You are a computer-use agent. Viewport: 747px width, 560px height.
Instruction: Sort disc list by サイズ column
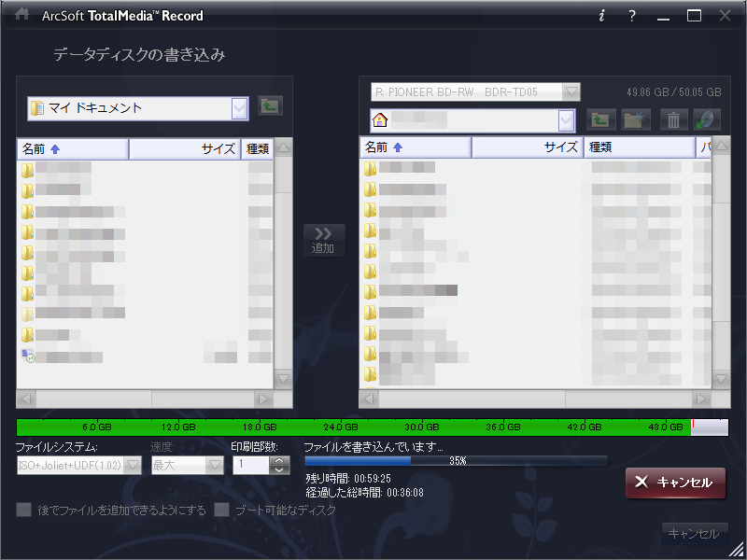tap(528, 147)
